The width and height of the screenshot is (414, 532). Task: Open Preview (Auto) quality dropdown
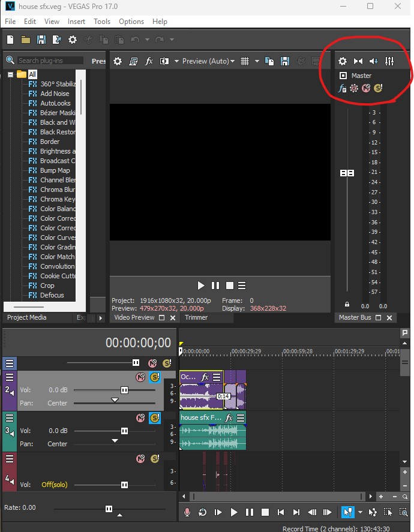point(208,61)
